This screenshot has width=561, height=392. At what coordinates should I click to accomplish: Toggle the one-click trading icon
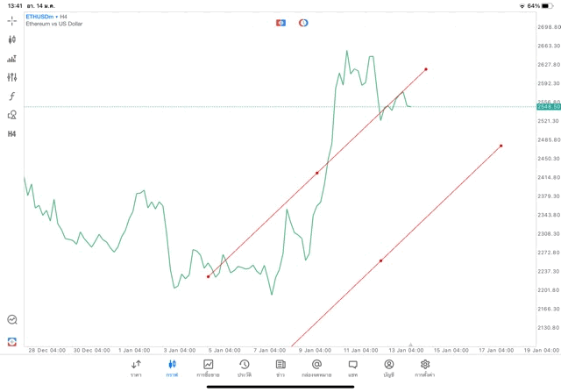coord(280,23)
